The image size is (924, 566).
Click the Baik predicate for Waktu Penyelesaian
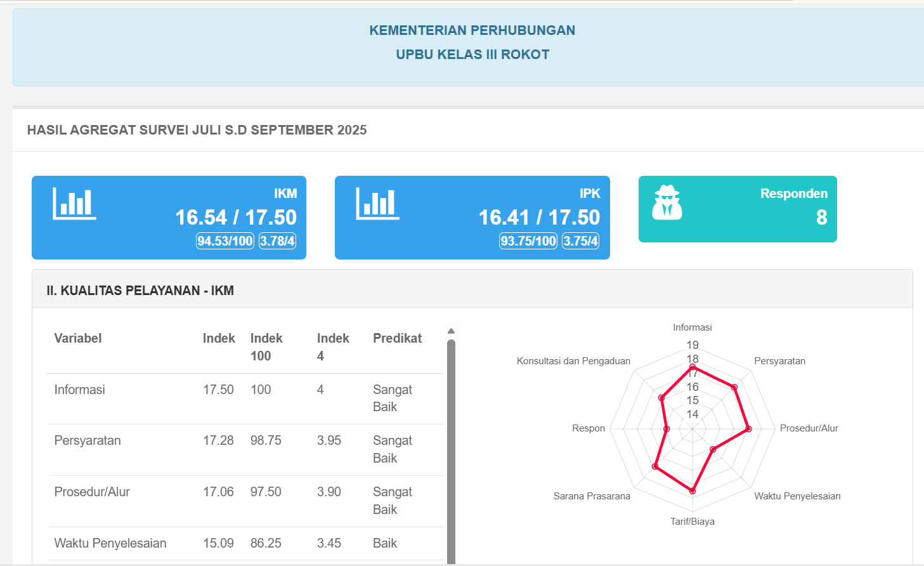[385, 543]
